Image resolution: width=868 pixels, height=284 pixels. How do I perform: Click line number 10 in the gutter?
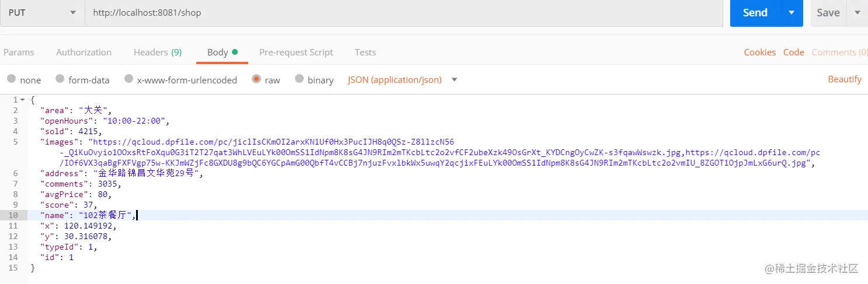click(x=13, y=215)
